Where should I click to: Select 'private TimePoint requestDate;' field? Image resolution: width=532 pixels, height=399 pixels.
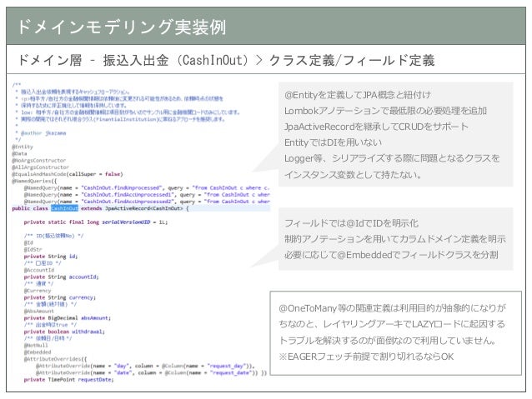(68, 380)
